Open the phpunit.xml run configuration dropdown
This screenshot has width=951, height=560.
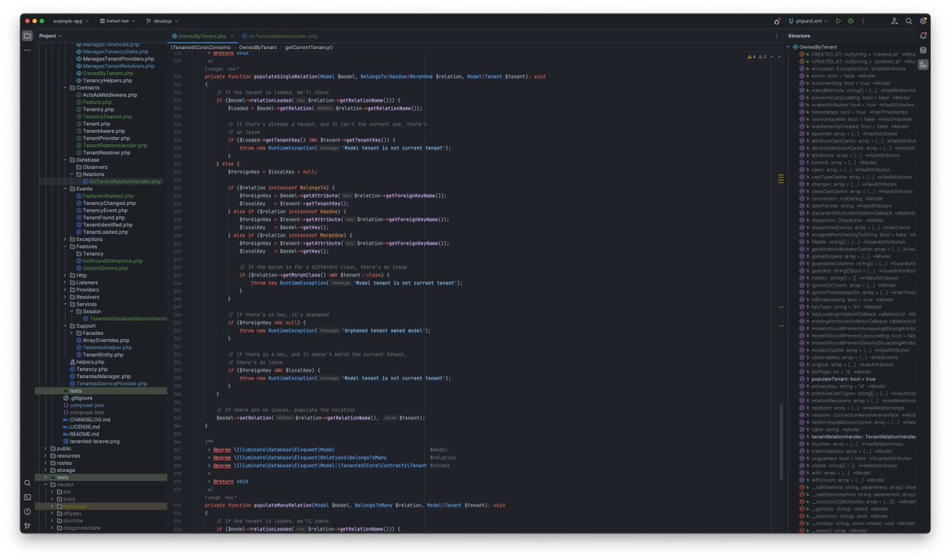tap(808, 21)
